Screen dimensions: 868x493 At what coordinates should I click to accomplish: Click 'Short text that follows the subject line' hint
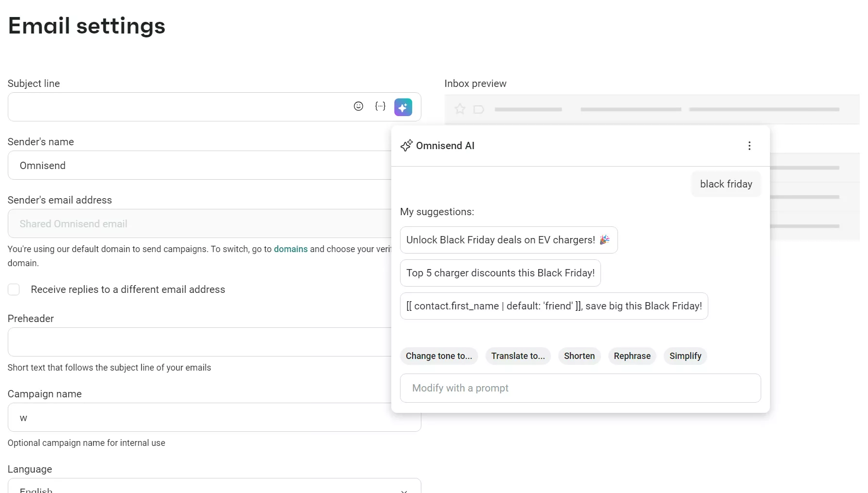coord(109,368)
